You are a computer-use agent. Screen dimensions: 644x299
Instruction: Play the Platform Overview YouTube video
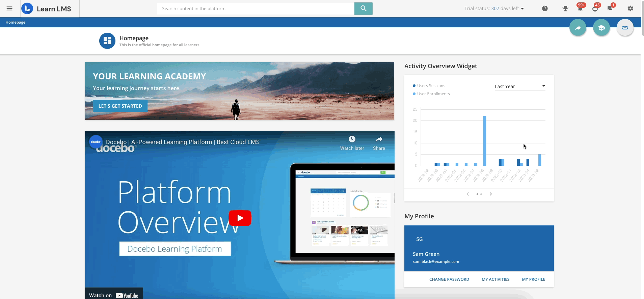coord(240,218)
